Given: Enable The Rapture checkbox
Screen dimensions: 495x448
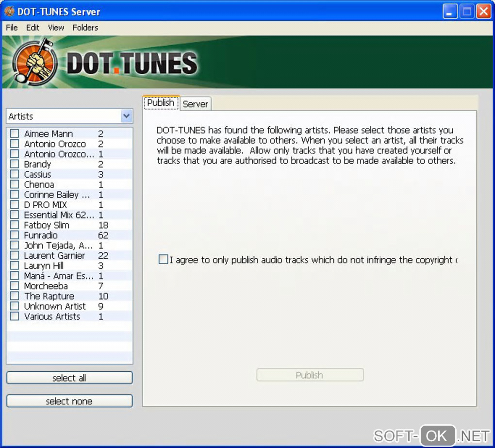Looking at the screenshot, I should click(x=15, y=296).
